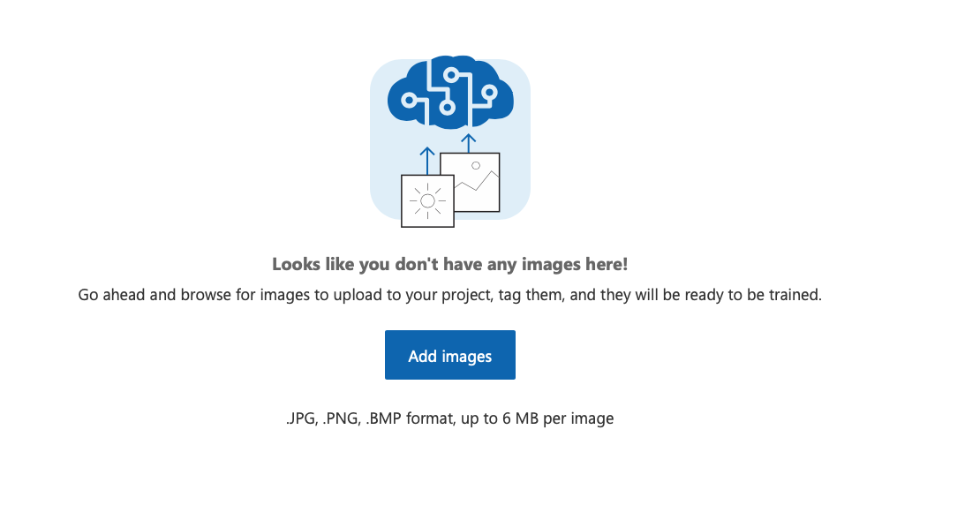Click the leftmost circuit node in cloud

[x=408, y=100]
